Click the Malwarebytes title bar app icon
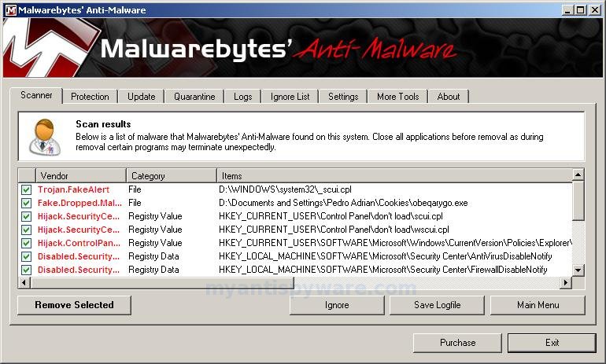The width and height of the screenshot is (606, 364). click(10, 10)
